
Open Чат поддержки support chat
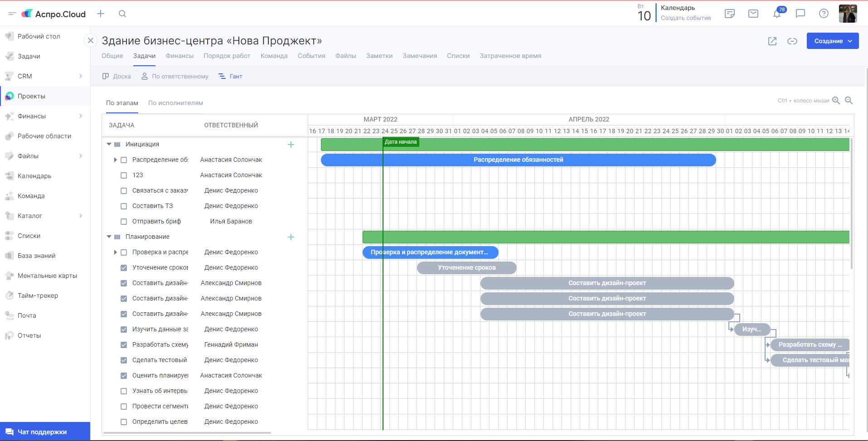pos(42,432)
